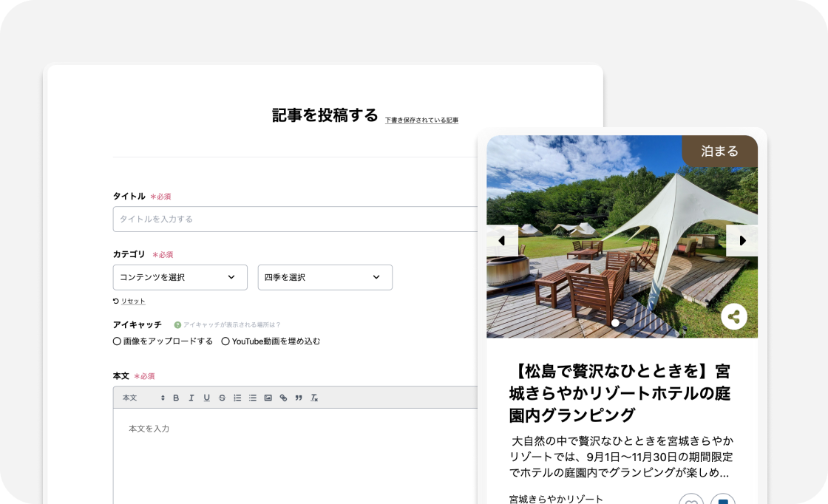Insert a blockquote

pyautogui.click(x=298, y=398)
